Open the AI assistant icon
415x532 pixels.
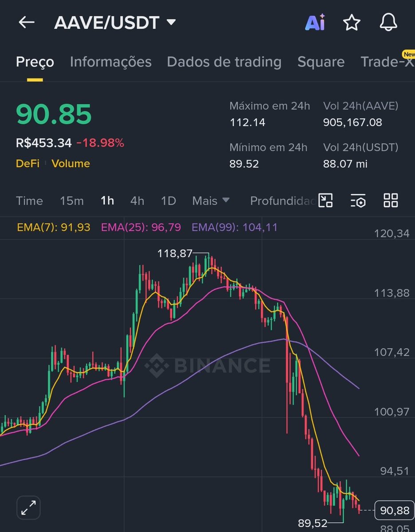point(315,22)
